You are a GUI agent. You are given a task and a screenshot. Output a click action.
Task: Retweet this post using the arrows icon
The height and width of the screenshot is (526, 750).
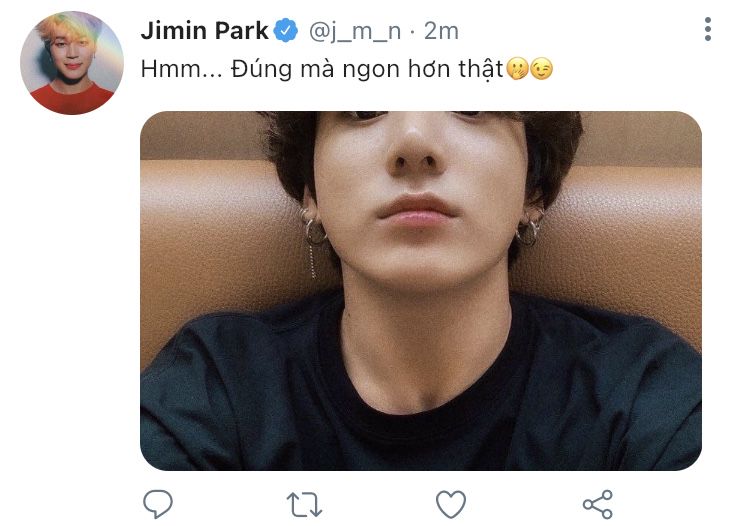(304, 504)
